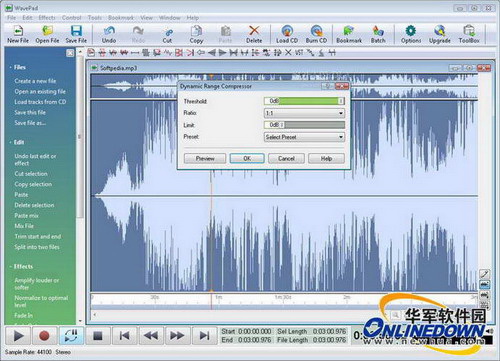Click the pencil tool icon at right edge
This screenshot has width=500, height=361.
pyautogui.click(x=484, y=274)
